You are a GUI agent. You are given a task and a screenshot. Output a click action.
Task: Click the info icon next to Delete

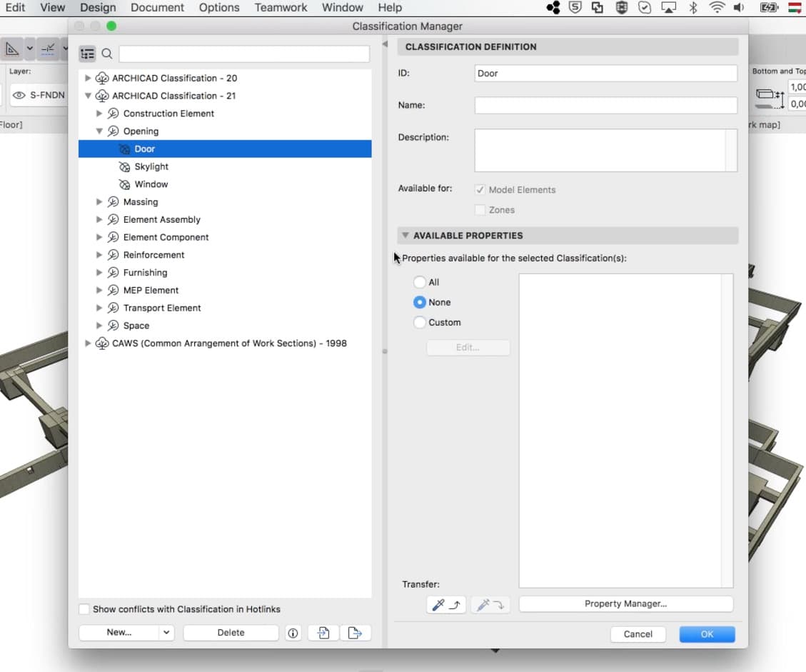[x=293, y=633]
